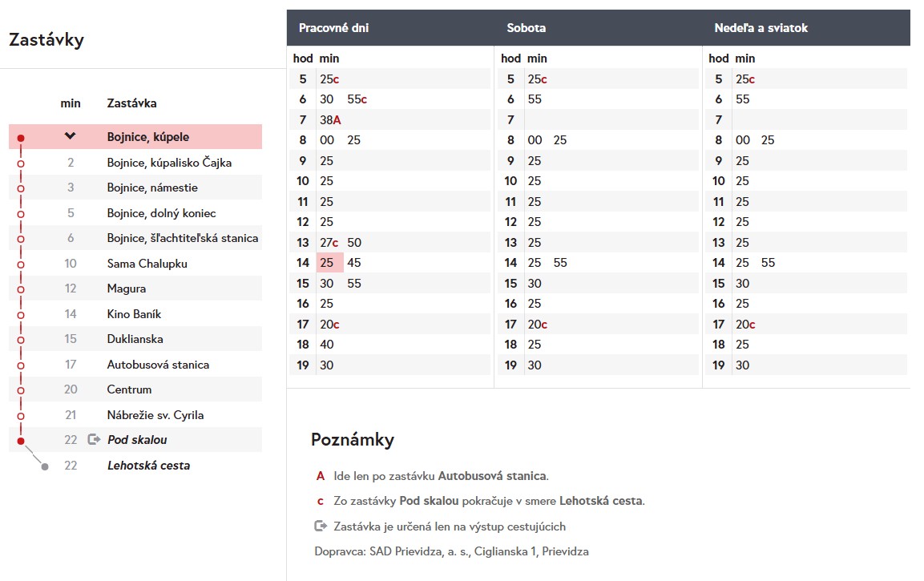924x581 pixels.
Task: Open the Nábrežie sv. Cyrila stop
Action: [x=155, y=415]
